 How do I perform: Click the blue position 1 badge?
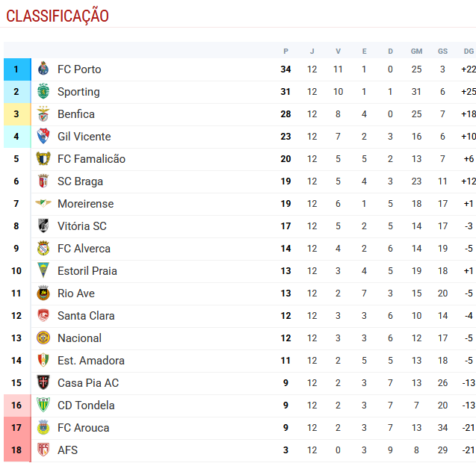pos(16,69)
